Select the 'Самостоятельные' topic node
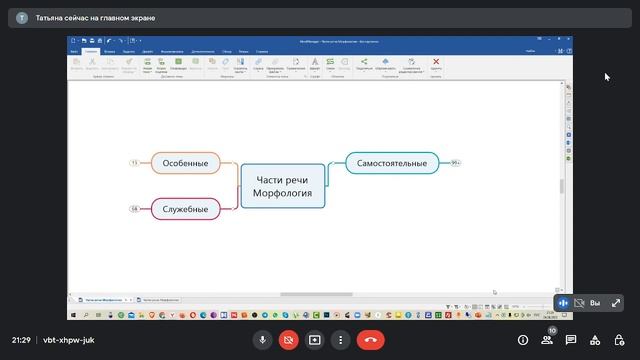The image size is (640, 360). [392, 163]
